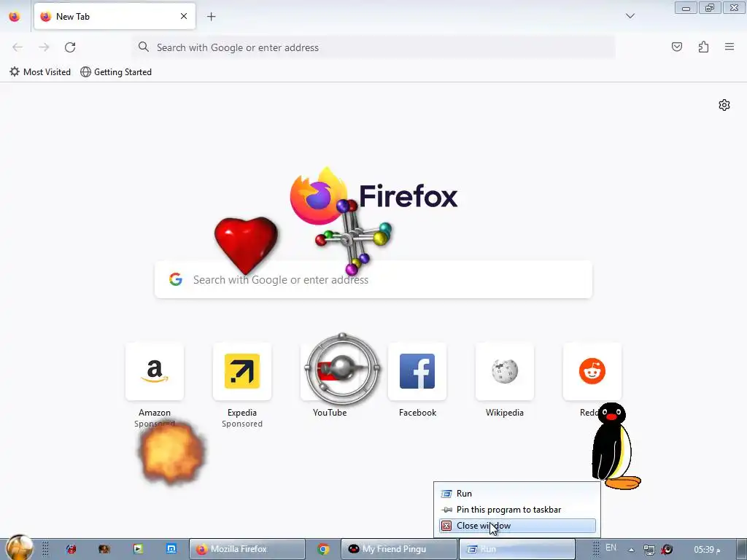
Task: Open a new tab with the plus button
Action: (211, 17)
